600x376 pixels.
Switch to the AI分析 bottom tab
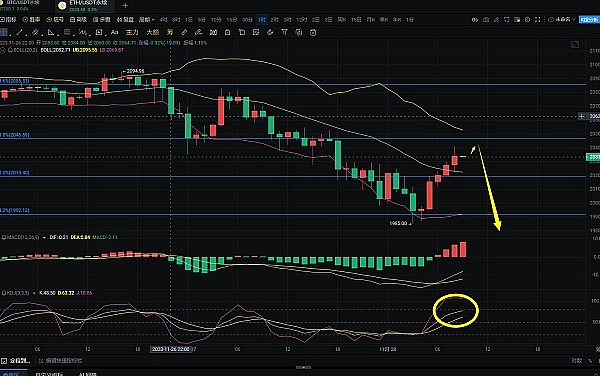pyautogui.click(x=88, y=374)
